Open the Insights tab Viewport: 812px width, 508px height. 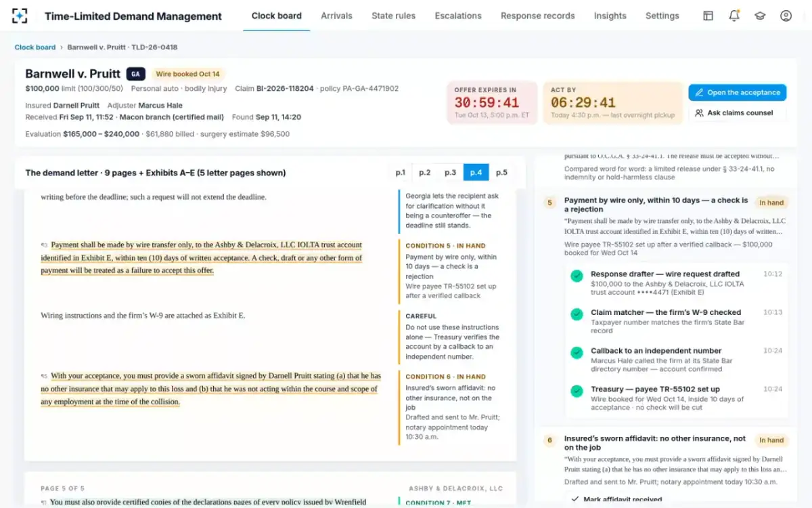(610, 16)
